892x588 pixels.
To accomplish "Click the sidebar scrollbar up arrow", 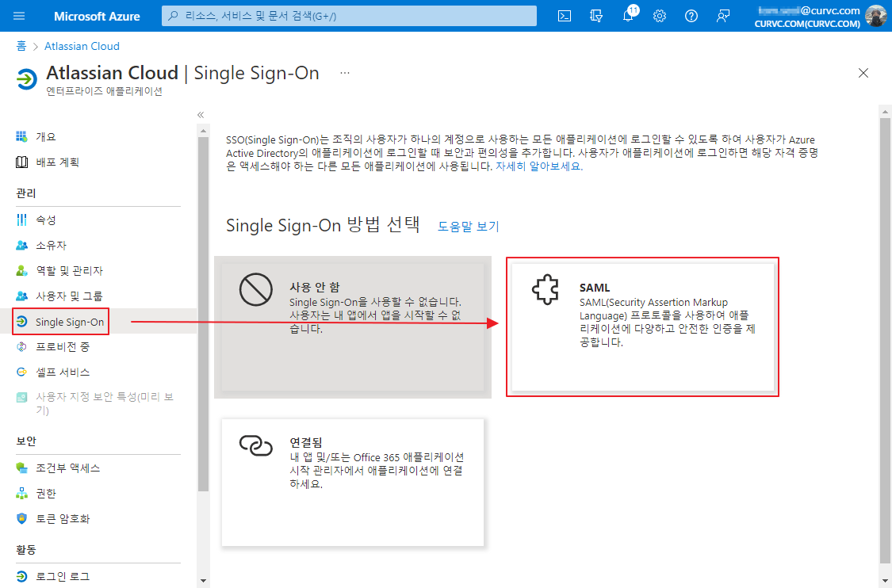I will tap(203, 132).
